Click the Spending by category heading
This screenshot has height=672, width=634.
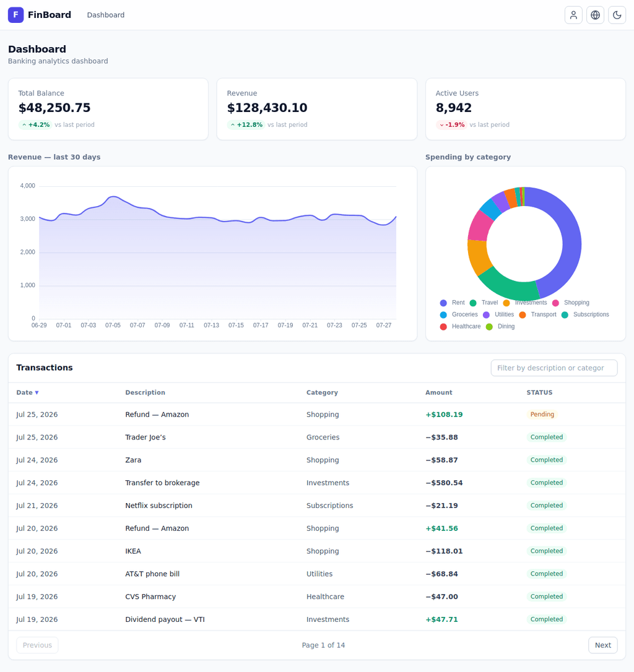(x=468, y=157)
